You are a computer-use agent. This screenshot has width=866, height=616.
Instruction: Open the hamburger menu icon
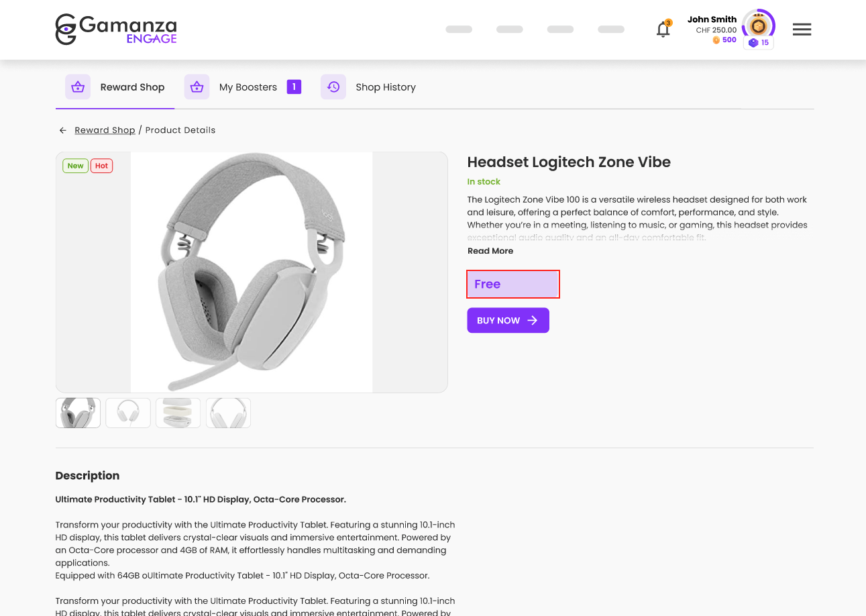802,30
